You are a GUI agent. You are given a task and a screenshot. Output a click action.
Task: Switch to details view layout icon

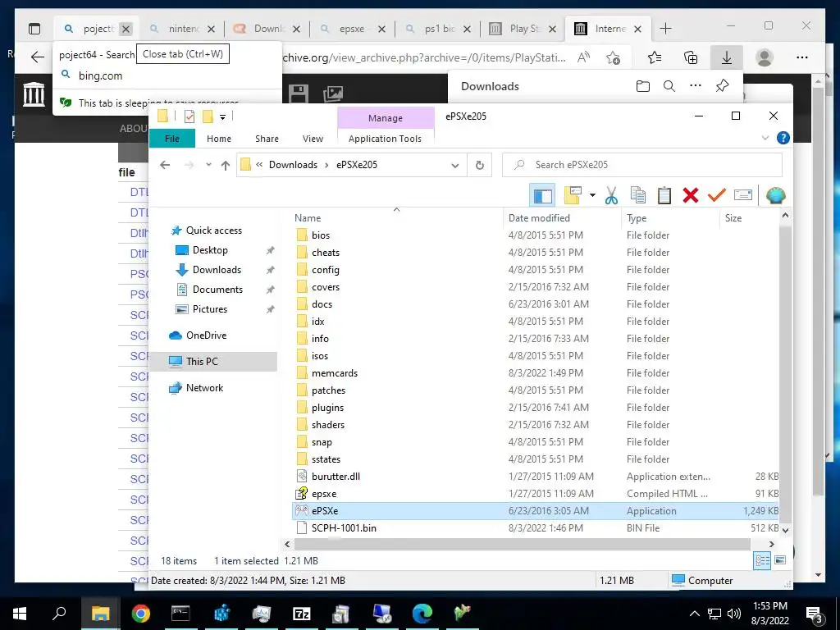point(762,561)
